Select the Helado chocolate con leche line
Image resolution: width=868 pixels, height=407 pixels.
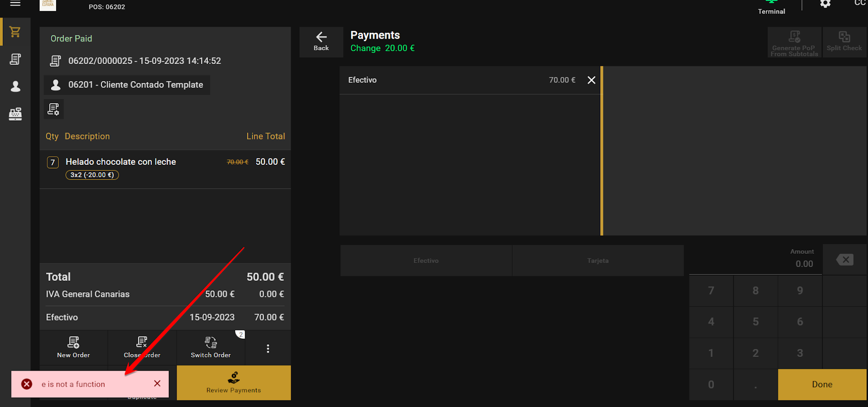165,169
